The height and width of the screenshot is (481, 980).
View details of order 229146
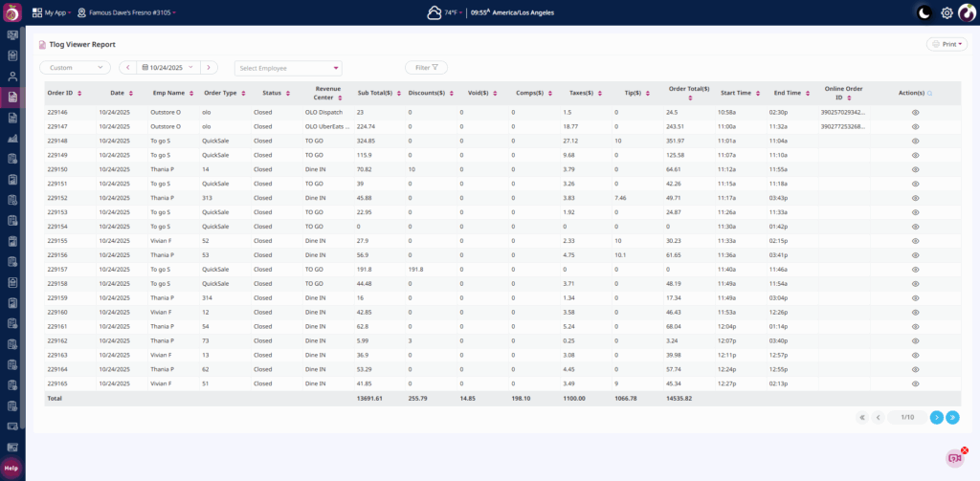[915, 112]
